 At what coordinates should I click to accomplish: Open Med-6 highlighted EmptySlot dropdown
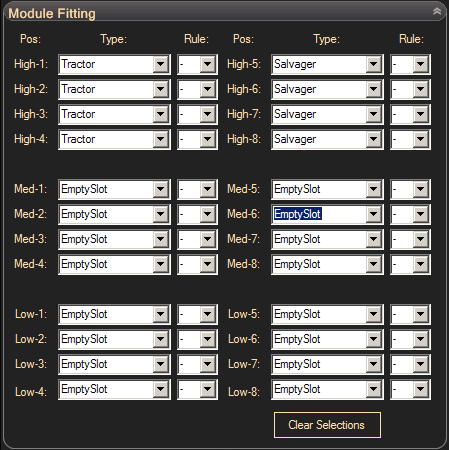click(374, 214)
